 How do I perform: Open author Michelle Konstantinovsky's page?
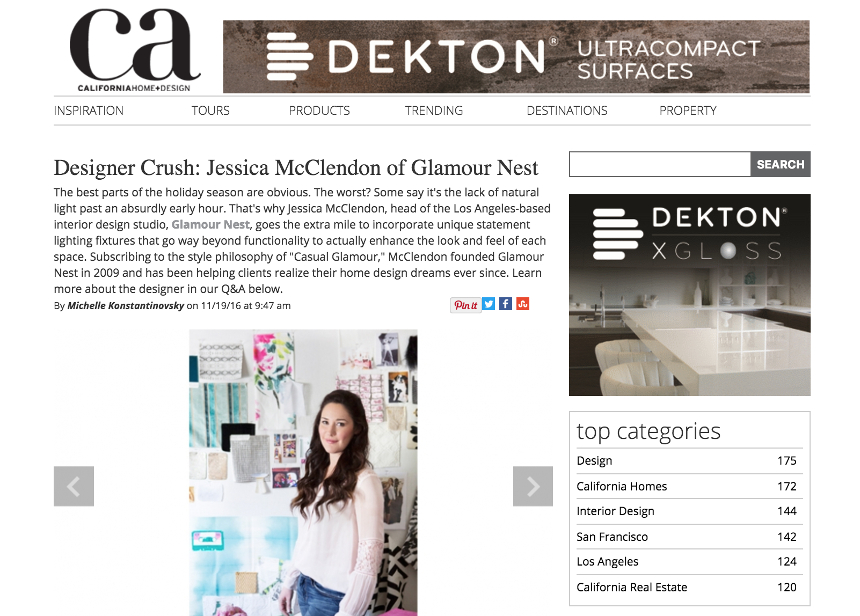(x=126, y=306)
